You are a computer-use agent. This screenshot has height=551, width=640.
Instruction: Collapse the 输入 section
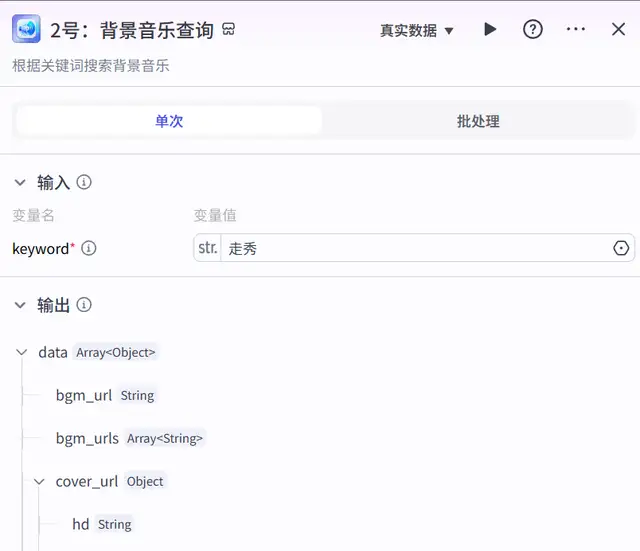click(20, 182)
